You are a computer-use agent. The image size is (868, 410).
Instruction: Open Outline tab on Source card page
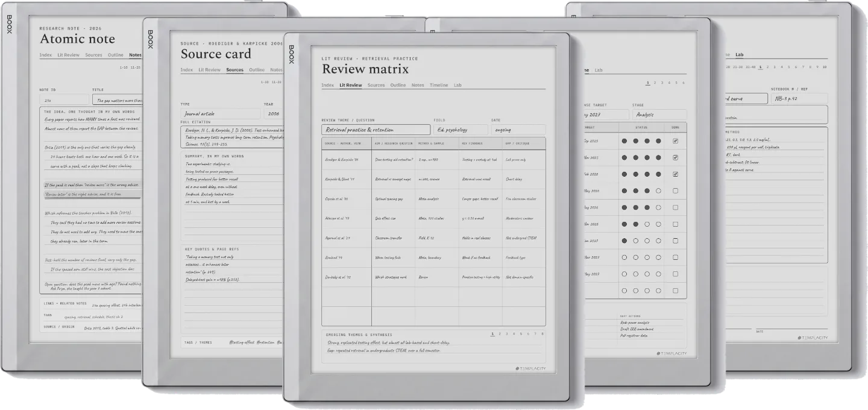[x=257, y=70]
